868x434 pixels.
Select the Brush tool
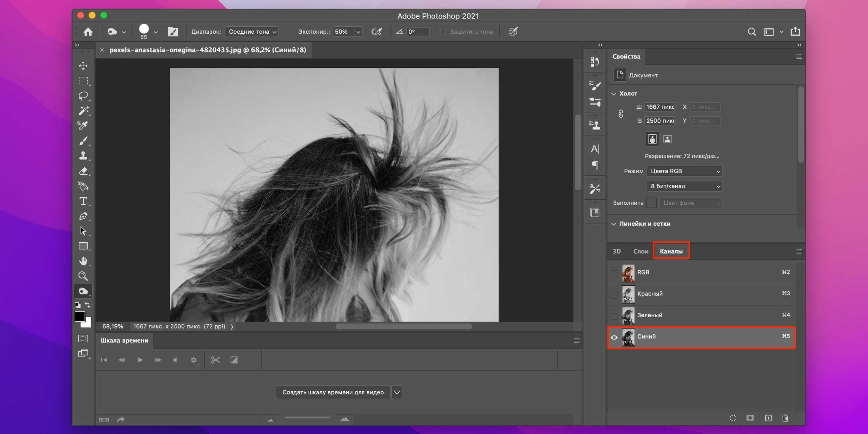click(x=83, y=141)
